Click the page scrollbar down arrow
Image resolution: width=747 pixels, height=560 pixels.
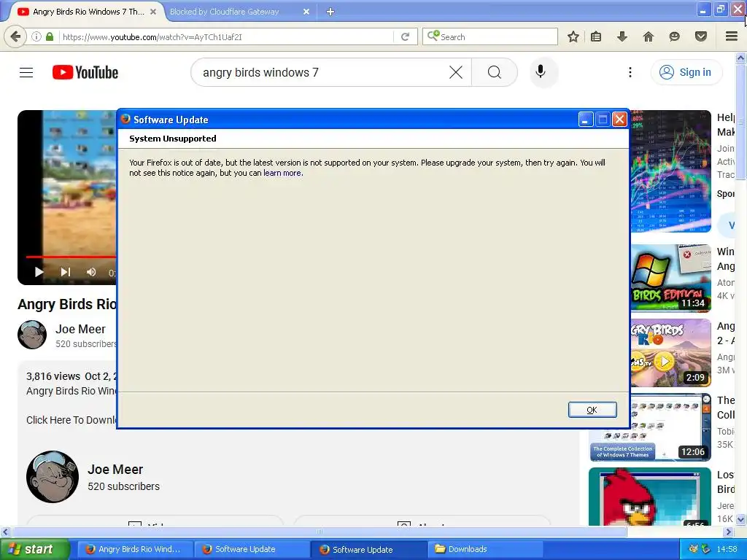[740, 519]
